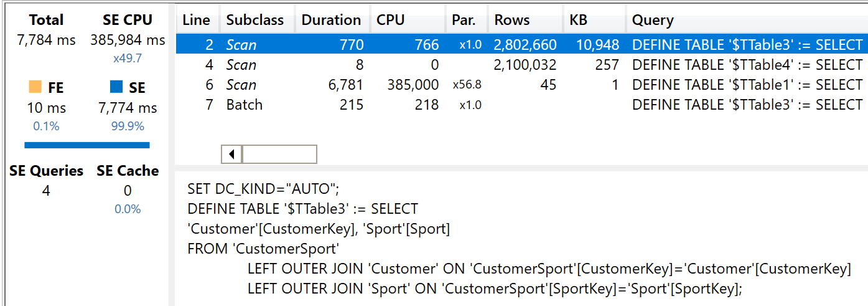This screenshot has height=306, width=868.
Task: Sort by the Line column header
Action: point(197,20)
